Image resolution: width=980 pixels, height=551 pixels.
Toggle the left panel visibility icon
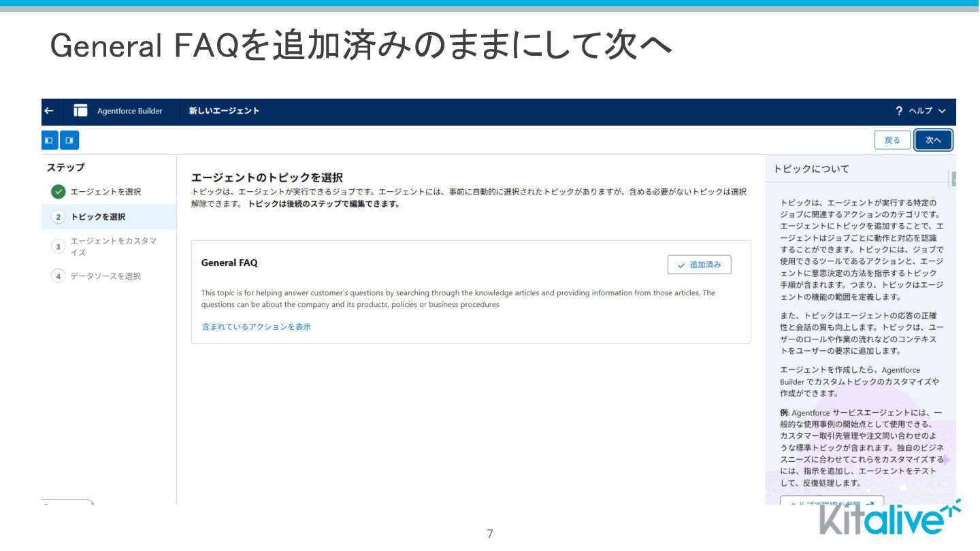click(49, 140)
